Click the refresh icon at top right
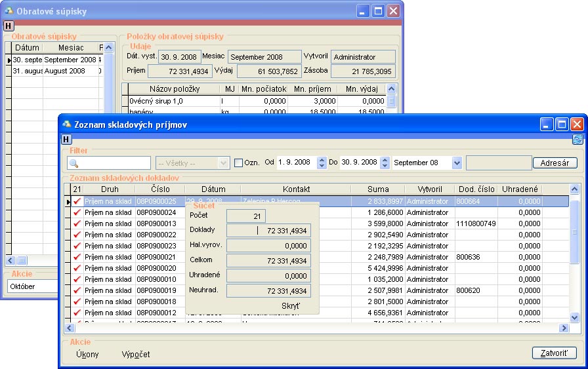Viewport: 588px width, 369px height. point(577,139)
